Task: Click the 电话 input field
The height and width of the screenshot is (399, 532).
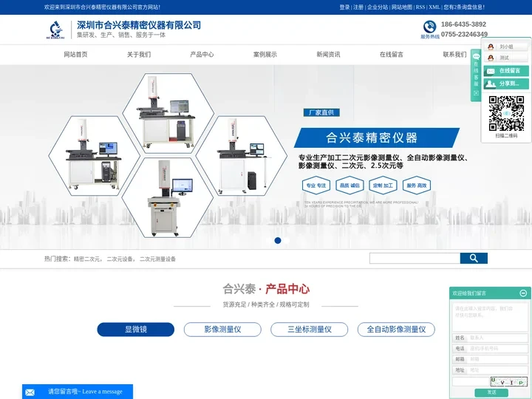Action: [498, 349]
